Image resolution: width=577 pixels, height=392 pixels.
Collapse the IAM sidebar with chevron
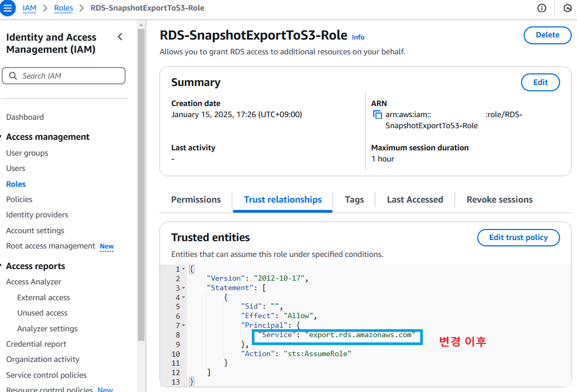coord(120,37)
